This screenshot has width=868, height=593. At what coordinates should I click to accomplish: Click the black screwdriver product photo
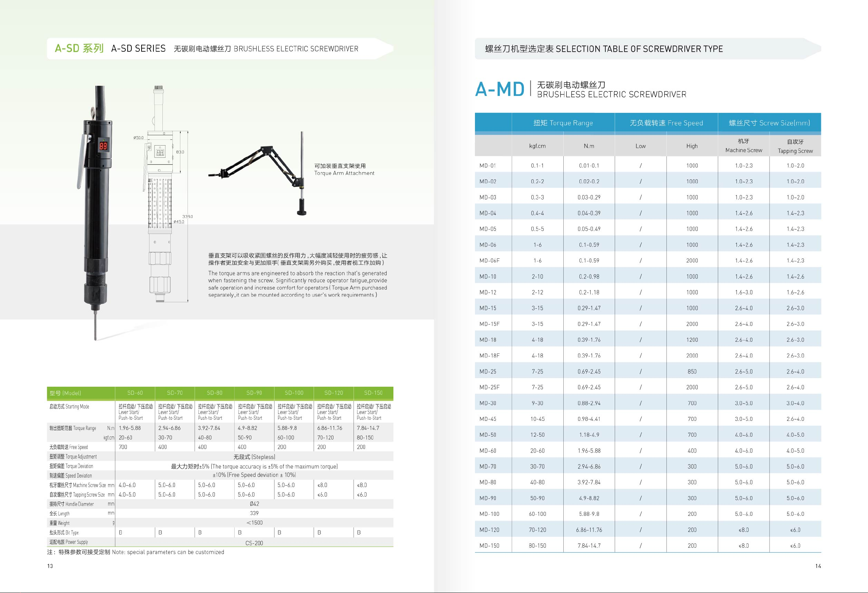(x=96, y=213)
